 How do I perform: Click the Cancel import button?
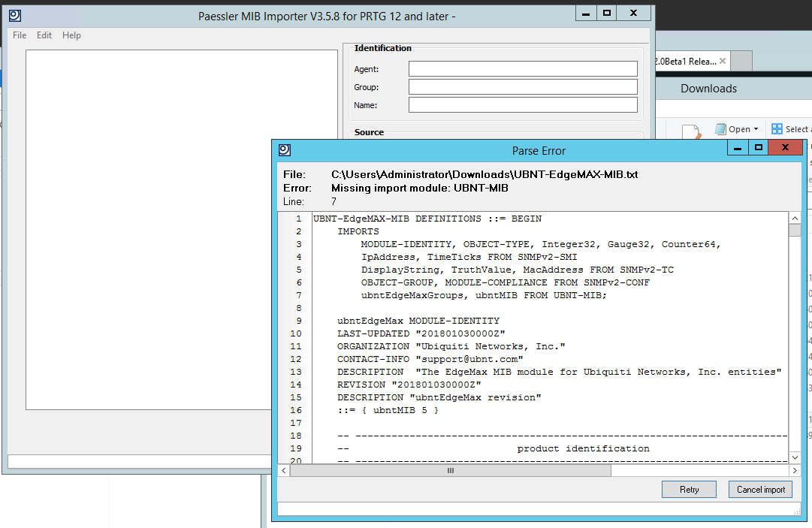760,489
